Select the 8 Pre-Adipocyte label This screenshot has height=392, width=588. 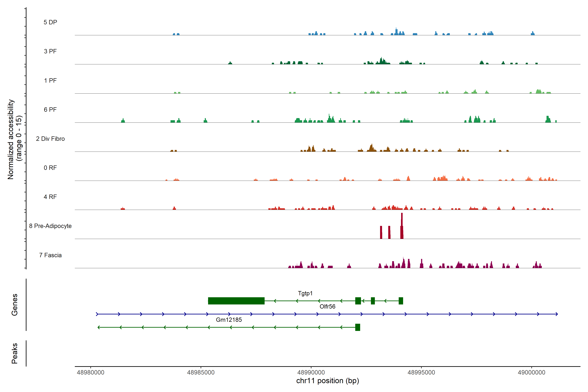(x=50, y=226)
